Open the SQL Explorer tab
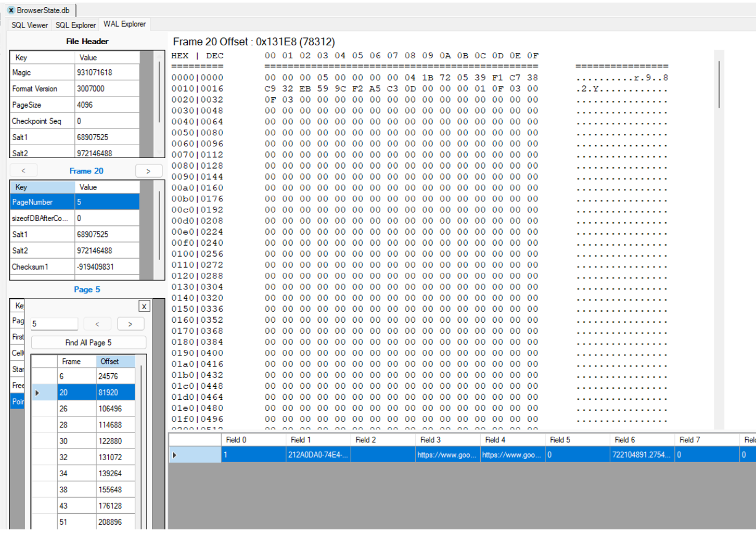The width and height of the screenshot is (756, 533). point(75,25)
